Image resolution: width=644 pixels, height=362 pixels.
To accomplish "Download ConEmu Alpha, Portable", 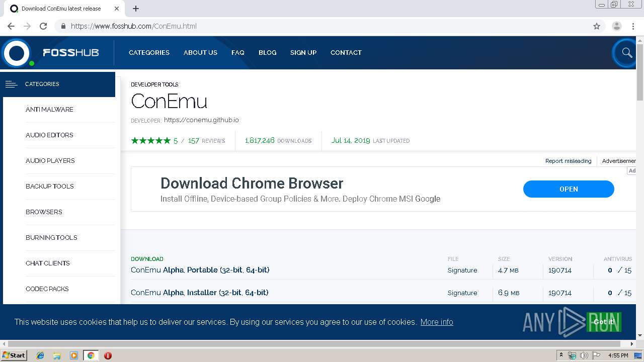I will pyautogui.click(x=200, y=270).
